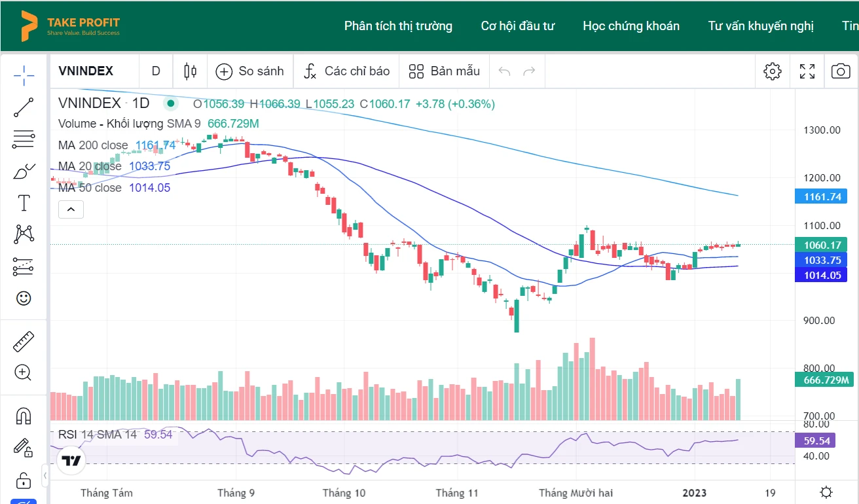Select the text annotation tool
This screenshot has width=859, height=504.
pyautogui.click(x=24, y=203)
